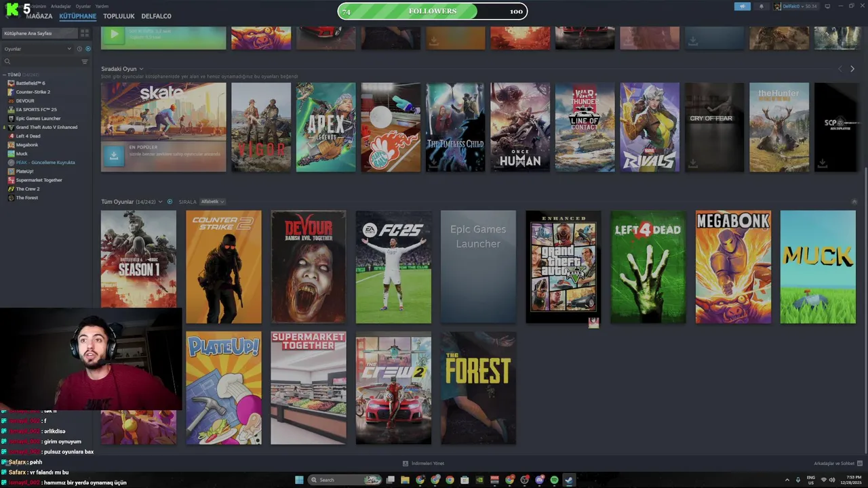Open Steam from the Windows taskbar
868x488 pixels.
[x=569, y=480]
